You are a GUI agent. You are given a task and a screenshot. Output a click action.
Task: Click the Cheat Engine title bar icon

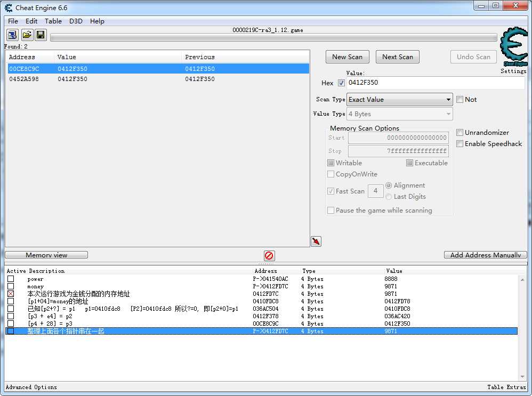(8, 7)
